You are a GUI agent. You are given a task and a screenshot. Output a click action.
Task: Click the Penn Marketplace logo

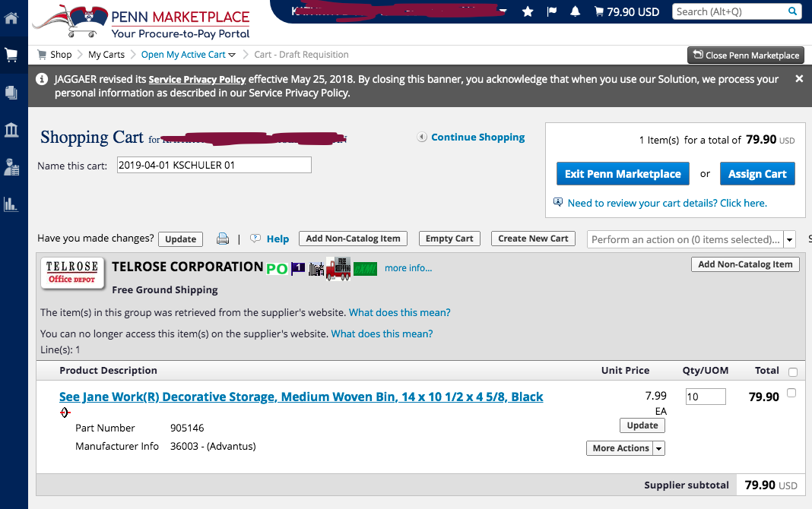(141, 23)
